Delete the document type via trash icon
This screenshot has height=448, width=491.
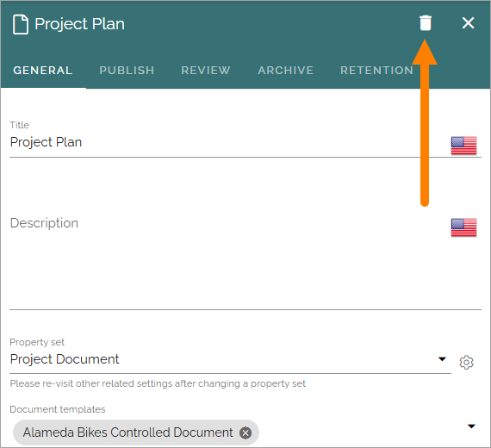[426, 23]
